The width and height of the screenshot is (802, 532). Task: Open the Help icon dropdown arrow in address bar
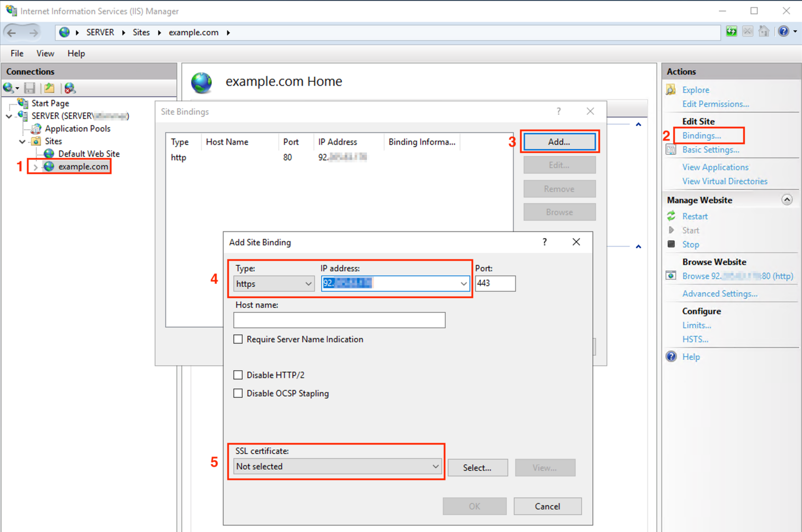(x=795, y=32)
